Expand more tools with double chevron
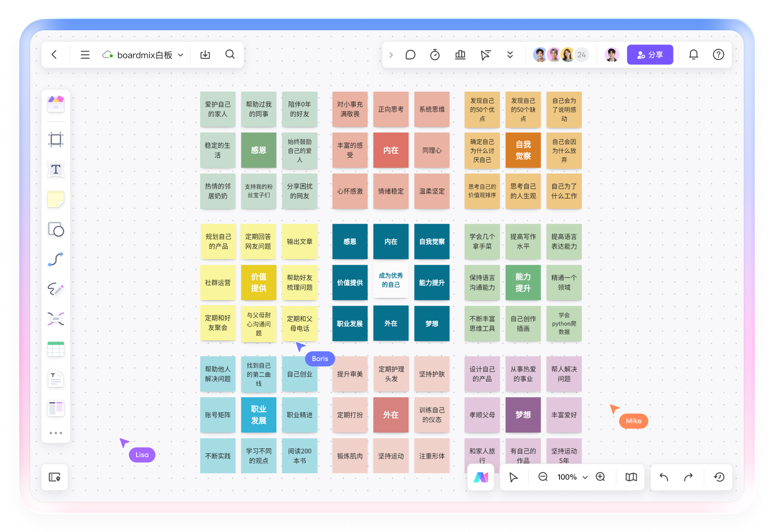 (x=510, y=55)
